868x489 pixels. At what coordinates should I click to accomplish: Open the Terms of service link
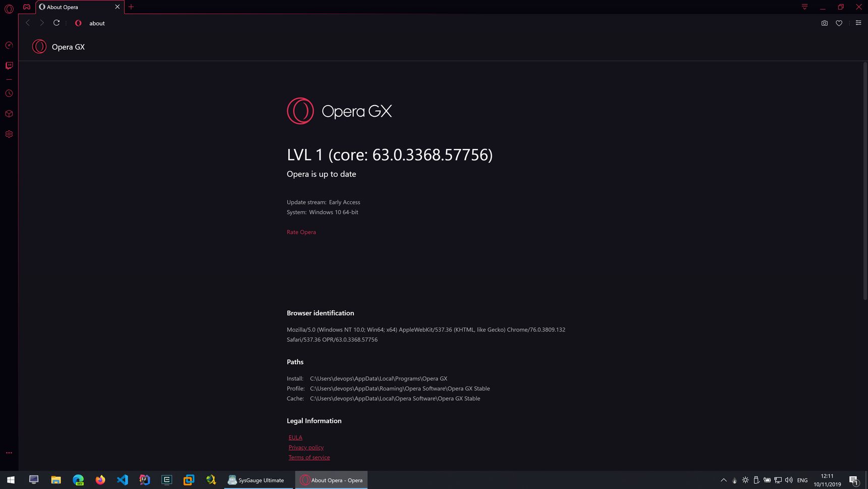[309, 458]
